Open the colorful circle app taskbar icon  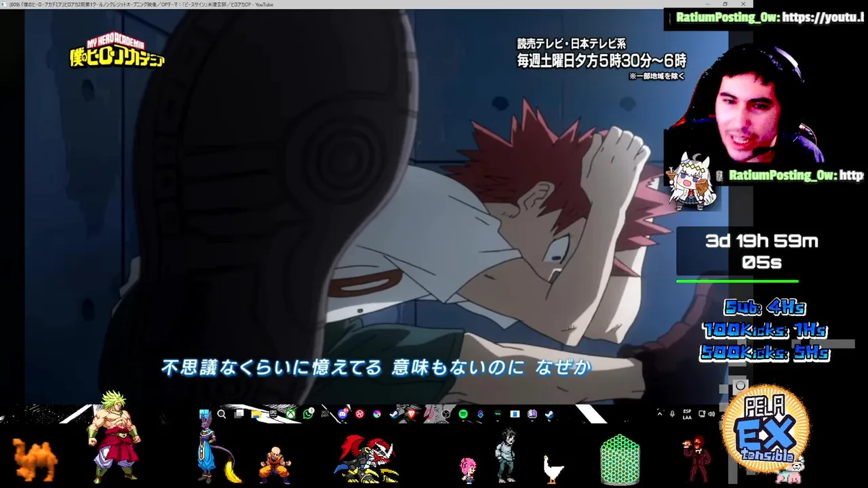coord(377,414)
